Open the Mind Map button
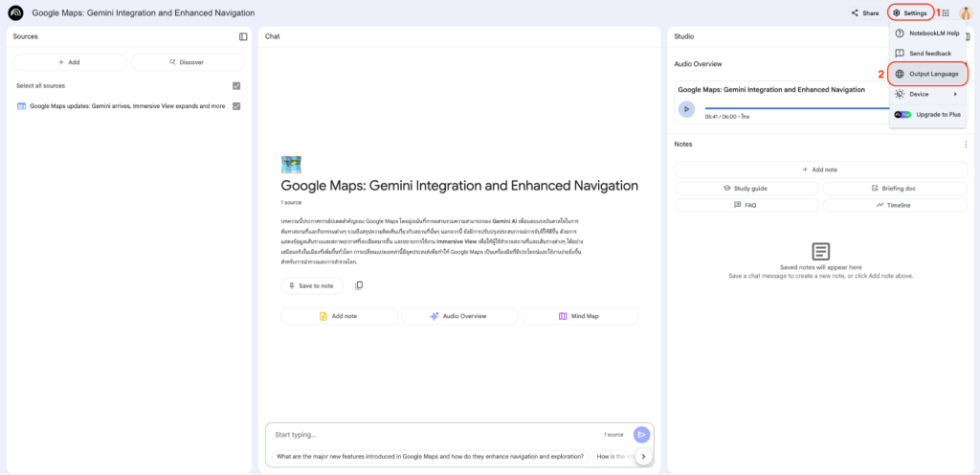 coord(579,316)
